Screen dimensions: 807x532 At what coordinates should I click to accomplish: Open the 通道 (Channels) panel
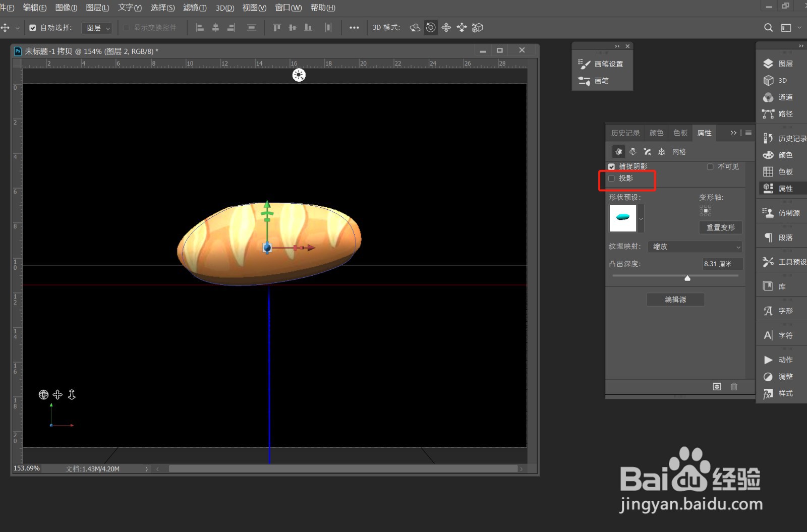(768, 97)
